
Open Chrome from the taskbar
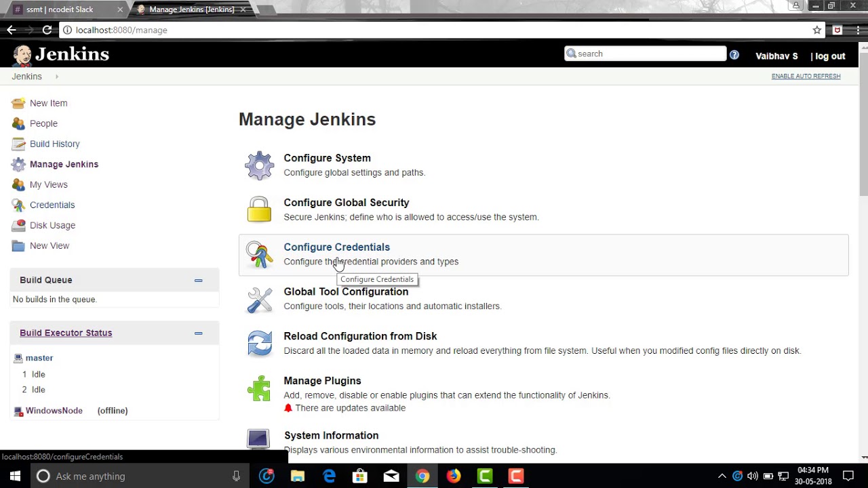point(422,476)
